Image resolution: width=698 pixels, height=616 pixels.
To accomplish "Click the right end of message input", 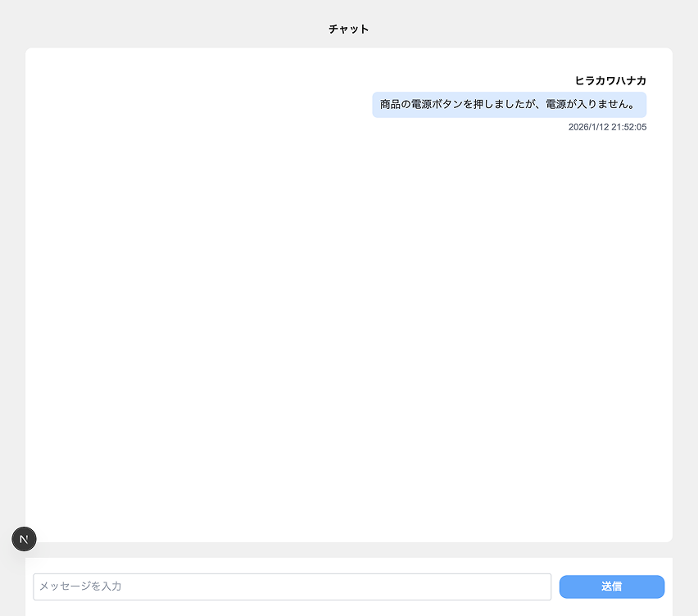I will 541,587.
